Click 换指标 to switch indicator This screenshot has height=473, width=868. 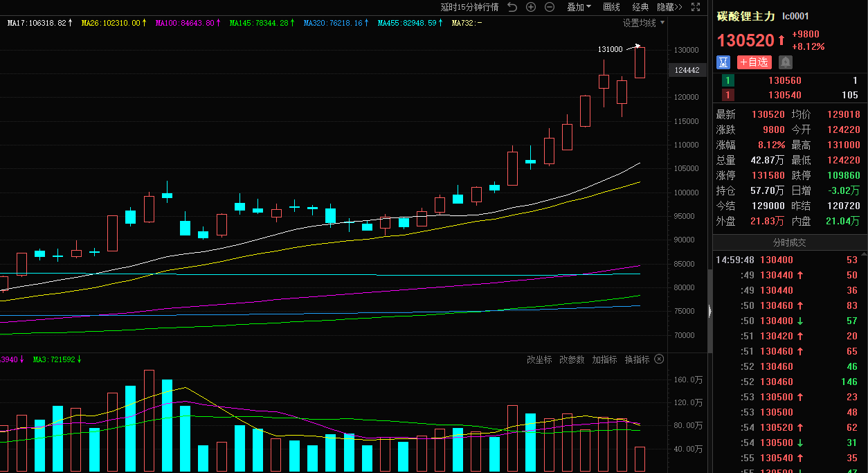tap(637, 359)
